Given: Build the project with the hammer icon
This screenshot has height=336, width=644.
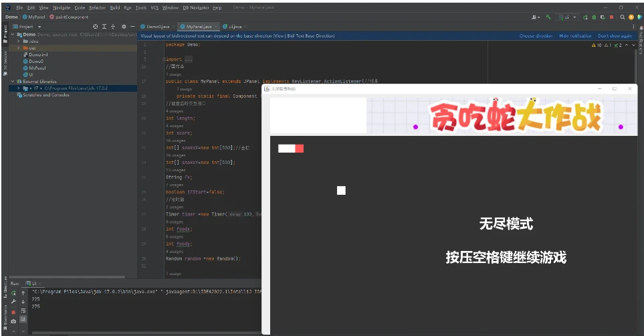Looking at the screenshot, I should pyautogui.click(x=548, y=17).
